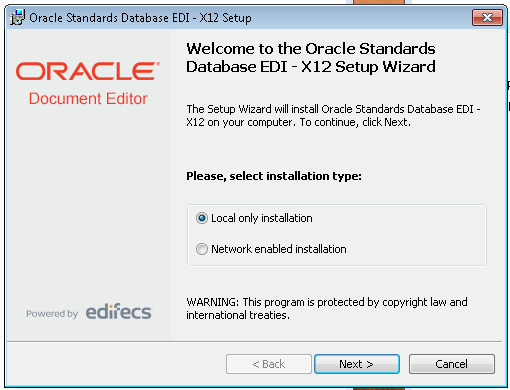The image size is (510, 390).
Task: Select the Local only installation radio button
Action: 202,218
